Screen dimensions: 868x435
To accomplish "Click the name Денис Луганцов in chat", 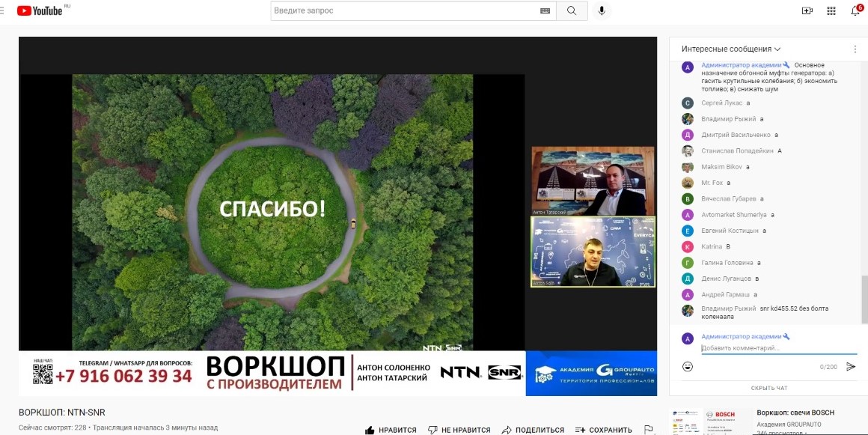I will point(727,279).
